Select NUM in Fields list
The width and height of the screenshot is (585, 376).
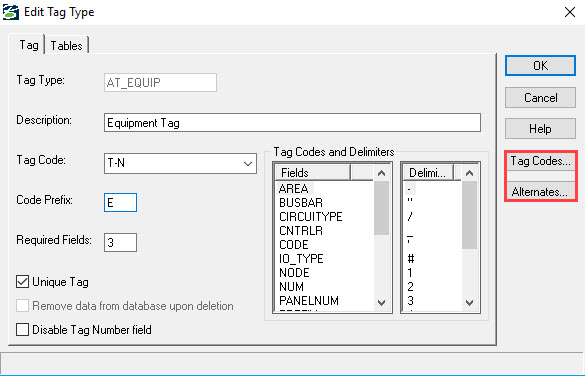click(291, 286)
